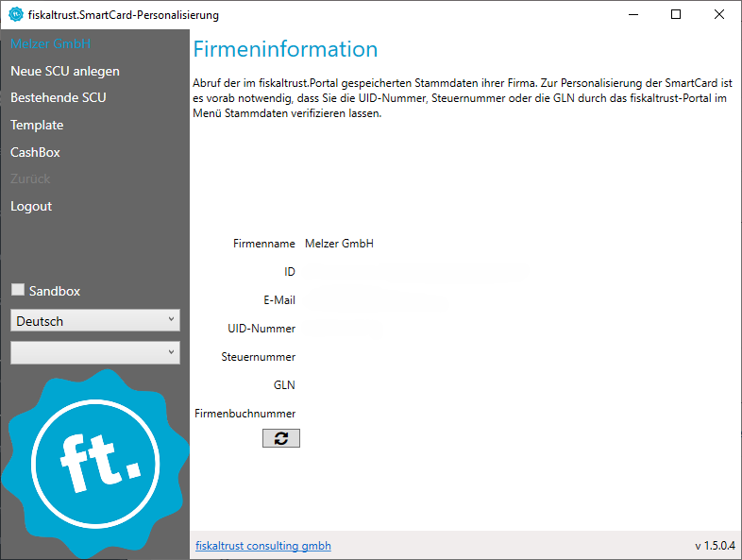Image resolution: width=742 pixels, height=560 pixels.
Task: Click the refresh company data button
Action: click(x=281, y=438)
